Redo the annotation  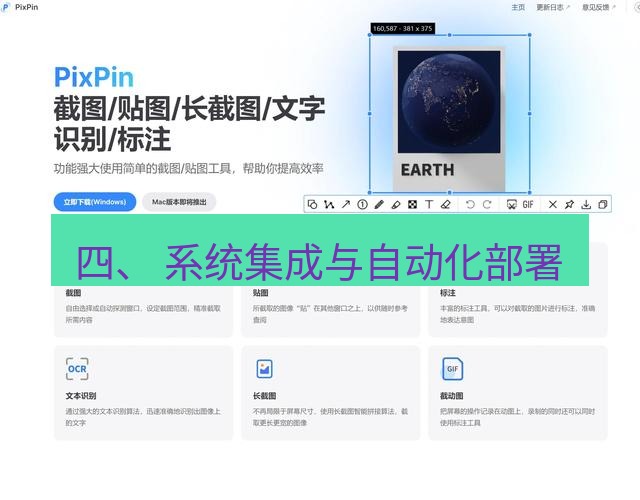[487, 204]
